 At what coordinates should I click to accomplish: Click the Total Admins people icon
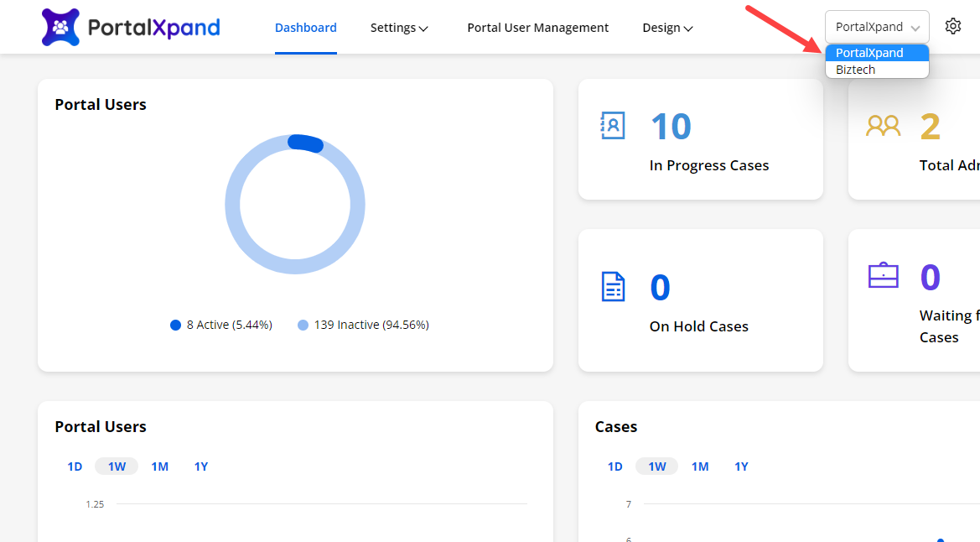(x=883, y=126)
